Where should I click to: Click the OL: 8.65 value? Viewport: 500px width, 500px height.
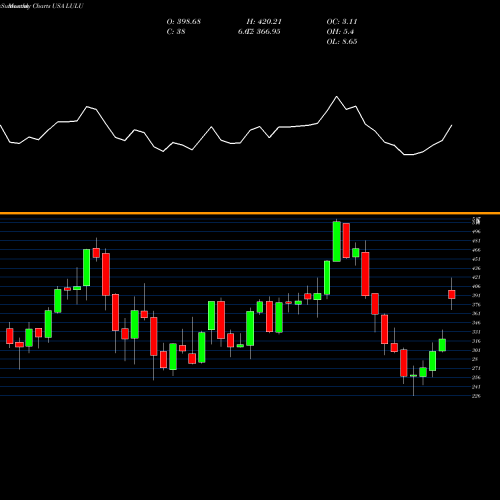[342, 42]
